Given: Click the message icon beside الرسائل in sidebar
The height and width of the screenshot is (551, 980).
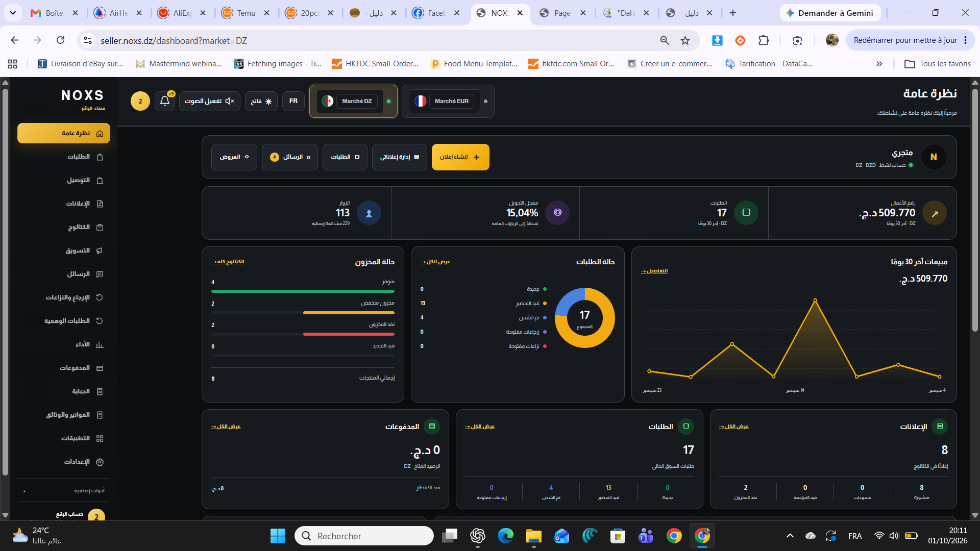Looking at the screenshot, I should click(x=100, y=274).
